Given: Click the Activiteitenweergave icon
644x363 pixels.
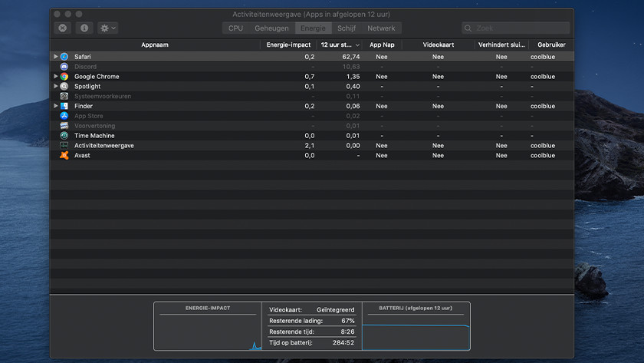Looking at the screenshot, I should (x=64, y=146).
